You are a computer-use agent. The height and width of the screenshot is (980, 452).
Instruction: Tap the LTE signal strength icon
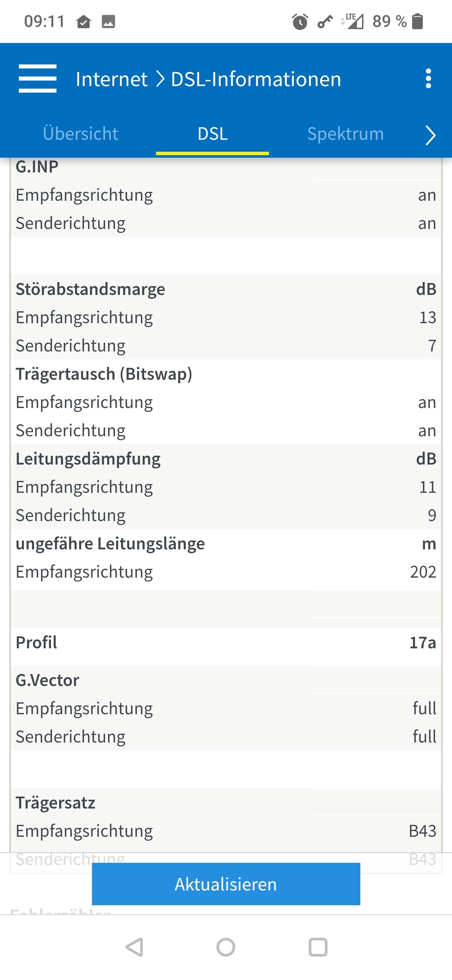click(352, 21)
